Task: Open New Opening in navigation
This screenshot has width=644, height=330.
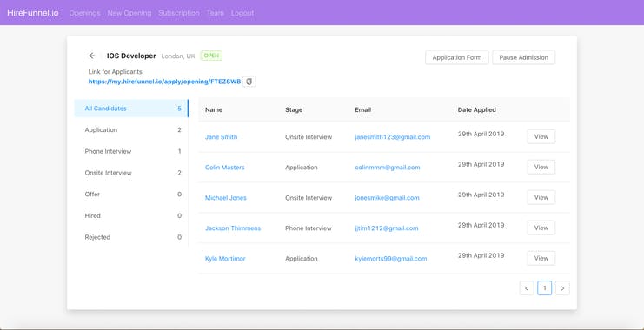Action: 129,13
